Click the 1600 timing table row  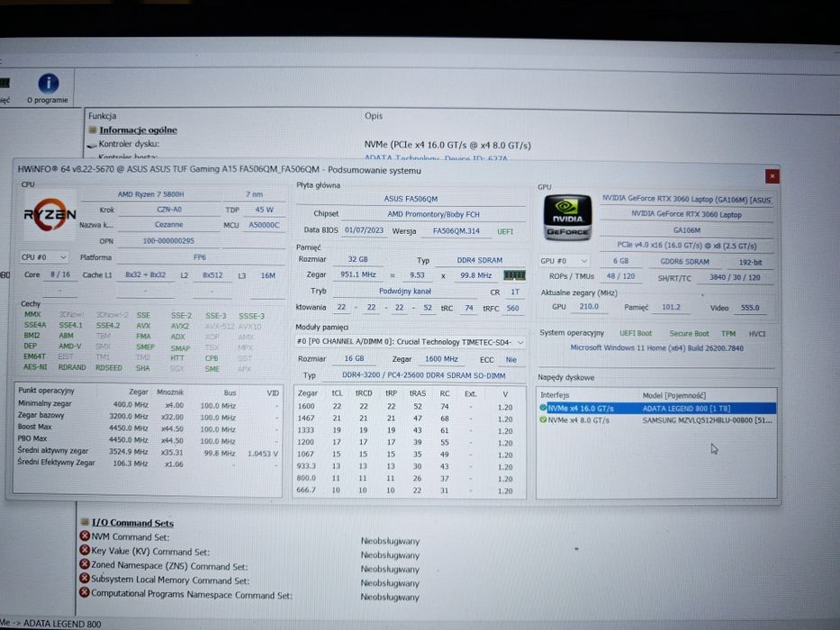pos(410,407)
